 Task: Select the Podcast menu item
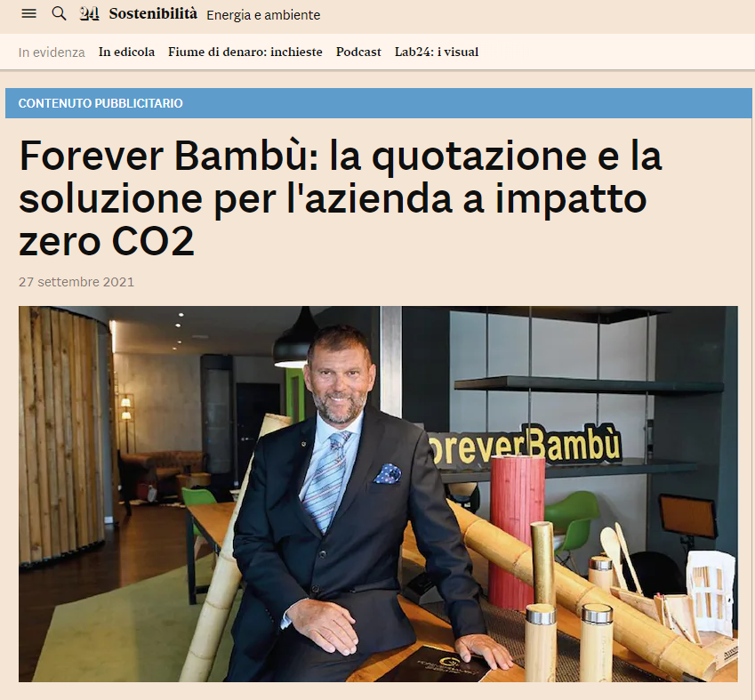pyautogui.click(x=358, y=52)
